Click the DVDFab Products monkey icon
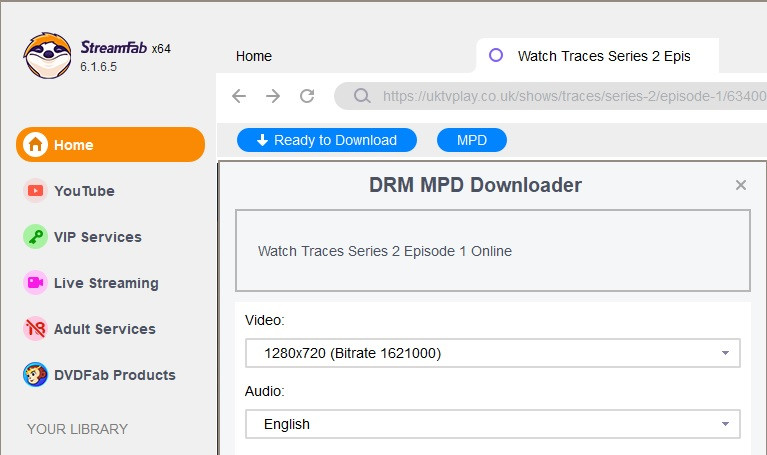Image resolution: width=767 pixels, height=455 pixels. (x=35, y=374)
